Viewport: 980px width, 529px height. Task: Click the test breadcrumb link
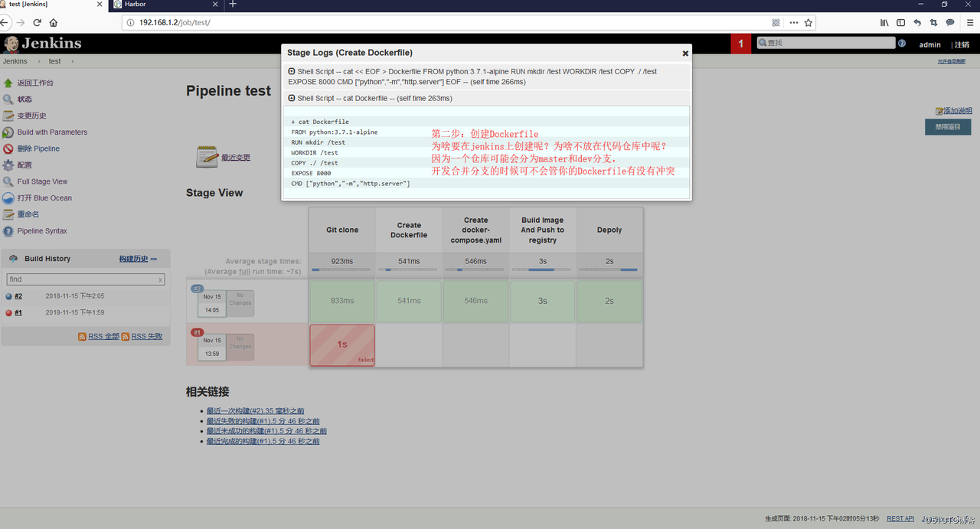[x=55, y=61]
